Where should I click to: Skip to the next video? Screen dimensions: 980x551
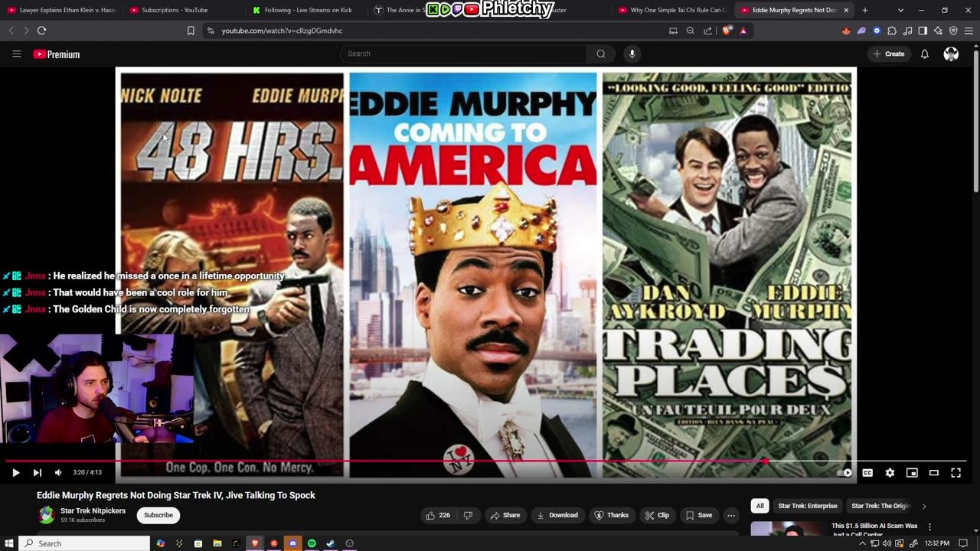coord(37,473)
